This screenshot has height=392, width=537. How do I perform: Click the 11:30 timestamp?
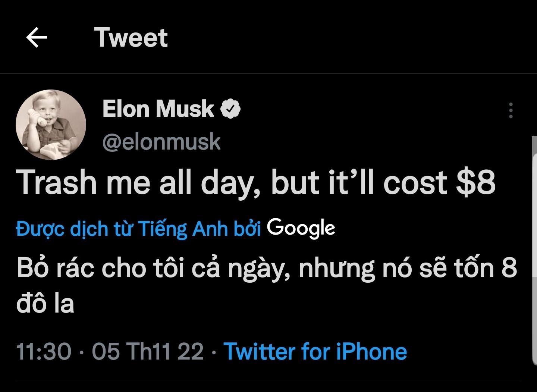point(44,351)
